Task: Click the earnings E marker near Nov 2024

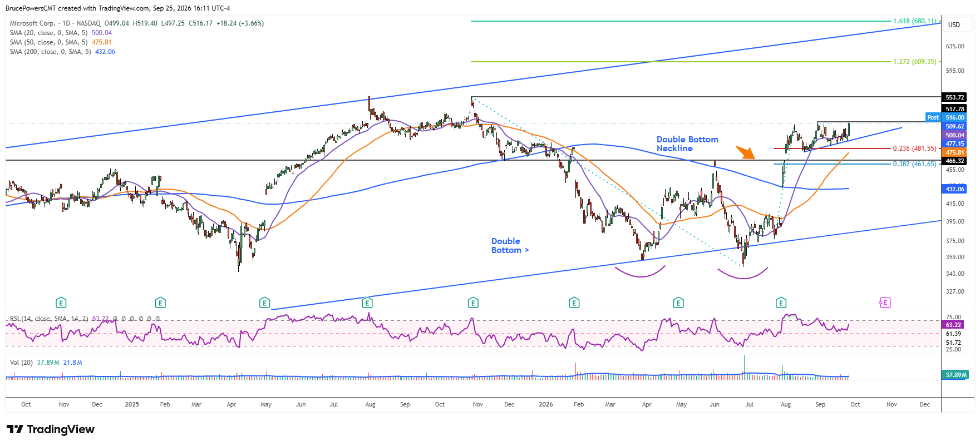Action: click(x=61, y=303)
